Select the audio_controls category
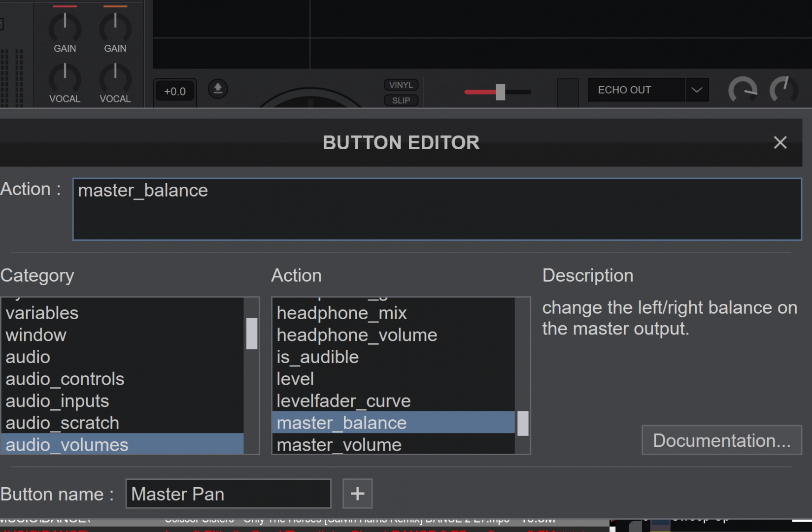This screenshot has width=812, height=532. coord(65,379)
